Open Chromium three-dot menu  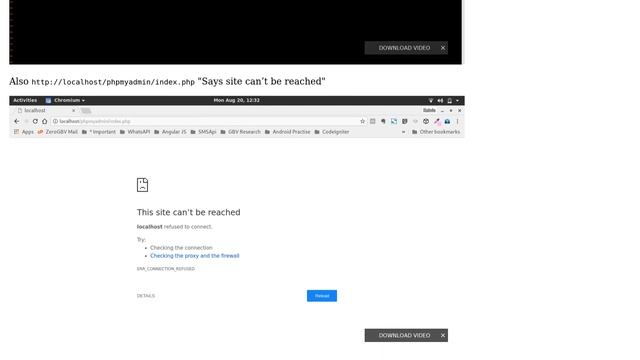[458, 121]
